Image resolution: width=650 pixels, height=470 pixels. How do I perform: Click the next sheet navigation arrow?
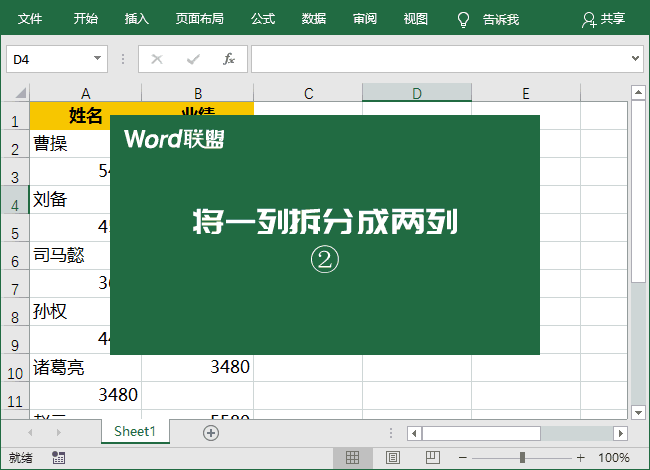click(58, 433)
